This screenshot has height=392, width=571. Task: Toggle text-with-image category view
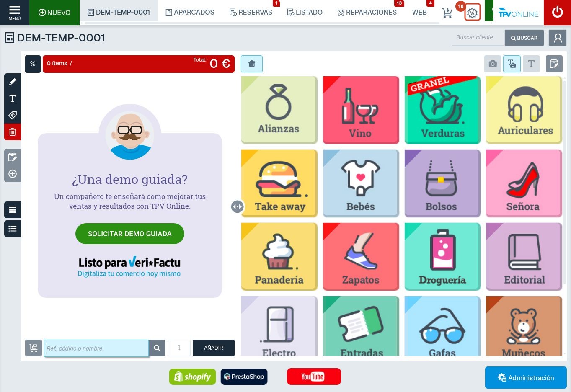click(512, 64)
